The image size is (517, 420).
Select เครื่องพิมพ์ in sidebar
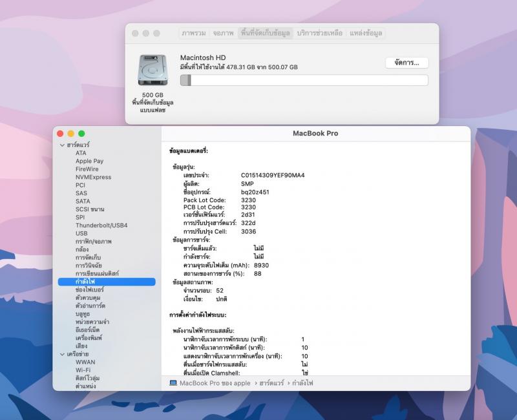coord(89,338)
